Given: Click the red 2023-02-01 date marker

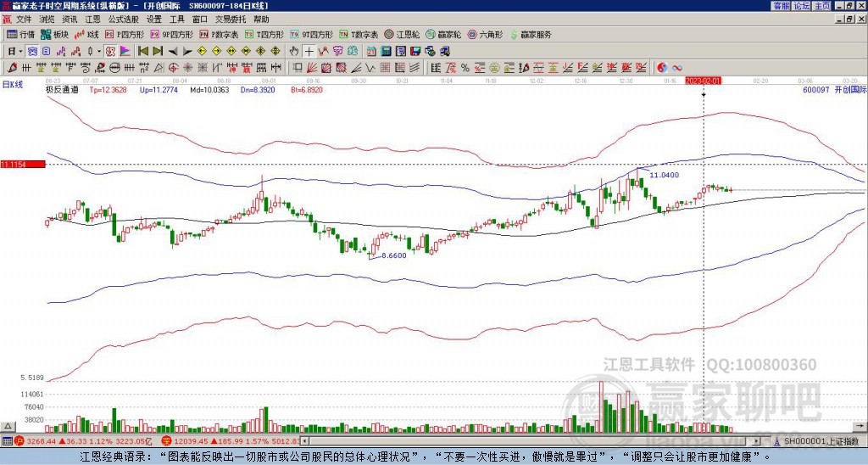Looking at the screenshot, I should 703,81.
